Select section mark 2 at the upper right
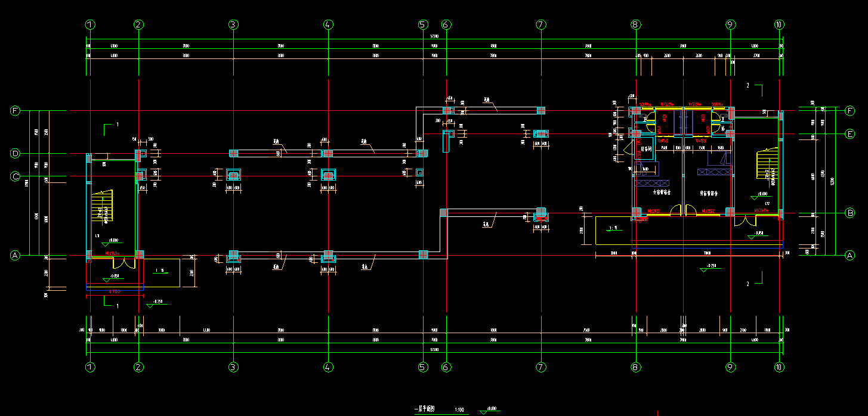 pos(755,87)
